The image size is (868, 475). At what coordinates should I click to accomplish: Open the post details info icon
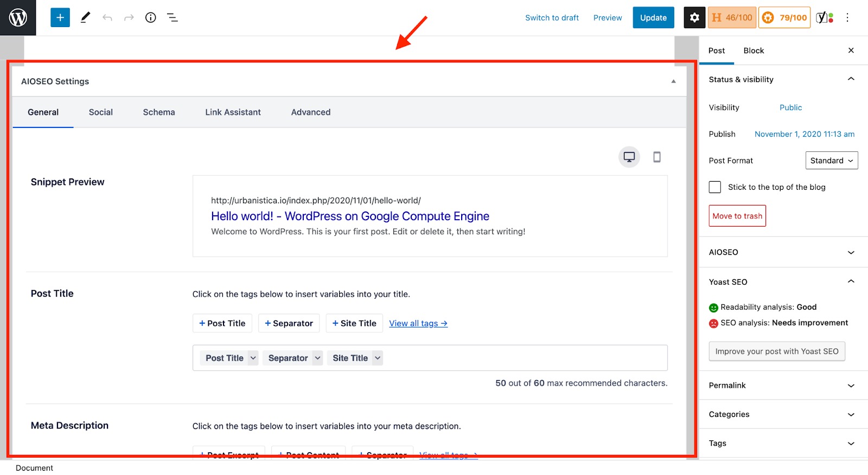[151, 18]
